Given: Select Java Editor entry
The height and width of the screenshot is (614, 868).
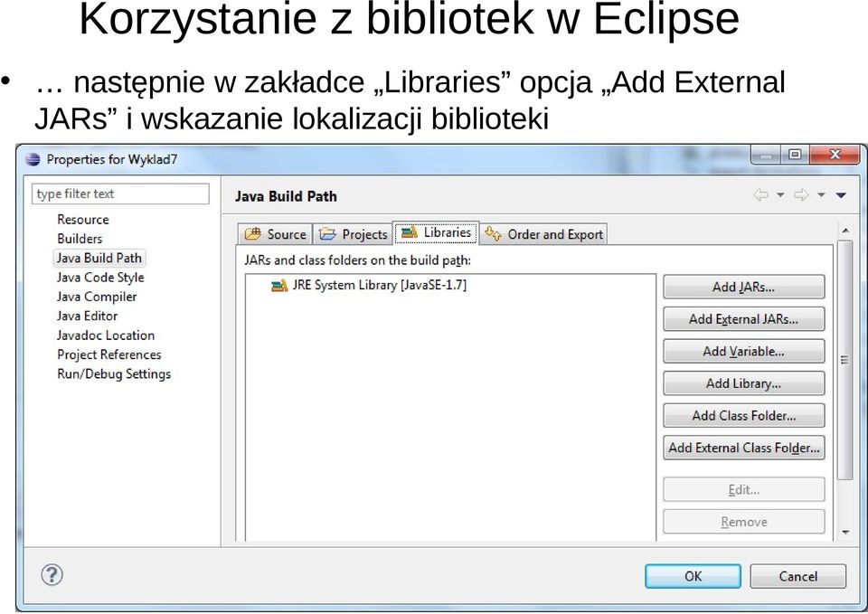Looking at the screenshot, I should tap(87, 316).
